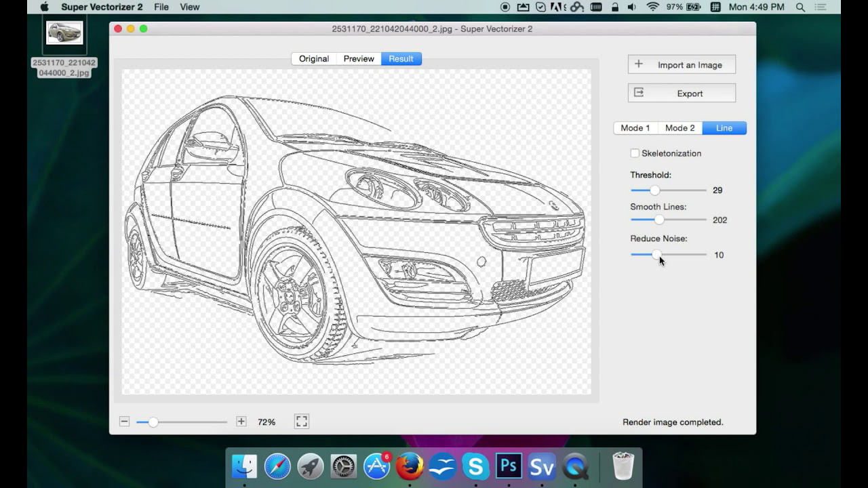This screenshot has width=868, height=488.
Task: Enable the Skeletonization checkbox
Action: tap(635, 153)
